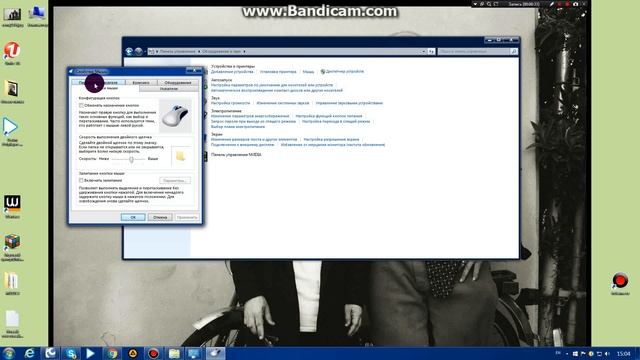
Task: Click the Windows Start orb
Action: coord(9,353)
